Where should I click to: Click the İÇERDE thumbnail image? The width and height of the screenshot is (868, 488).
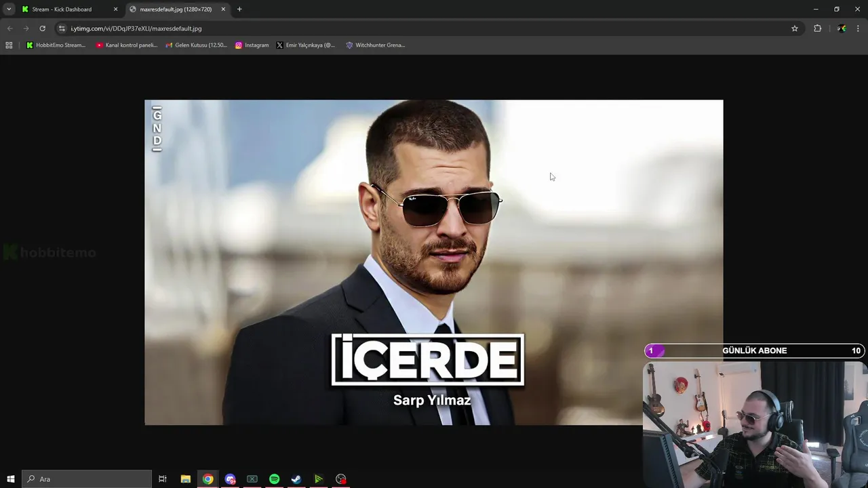(x=434, y=262)
